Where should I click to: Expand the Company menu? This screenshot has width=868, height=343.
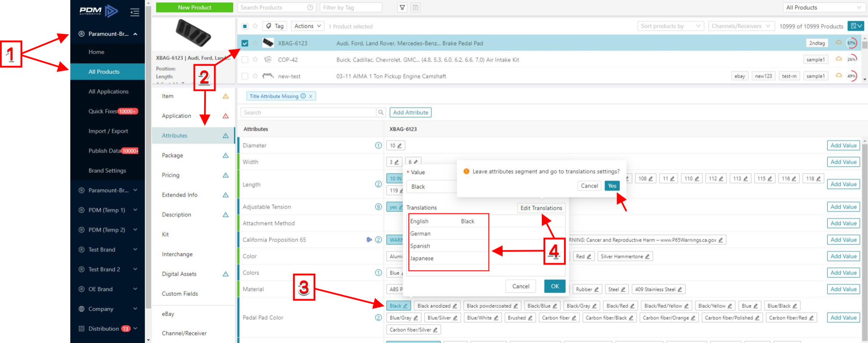tap(108, 309)
